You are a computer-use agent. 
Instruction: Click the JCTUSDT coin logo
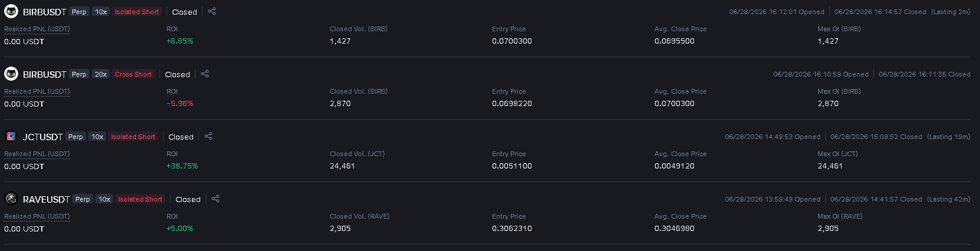coord(11,136)
